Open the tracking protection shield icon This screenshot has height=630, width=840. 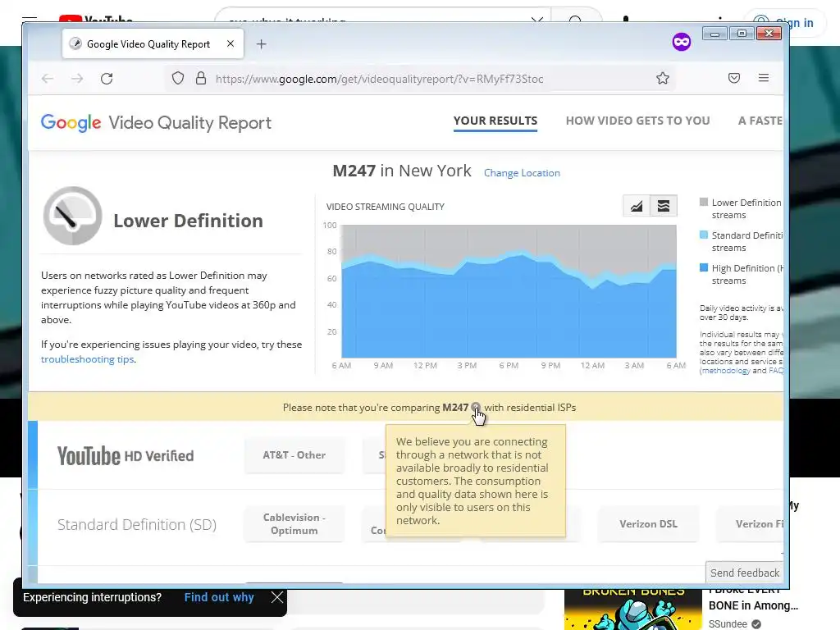(178, 79)
